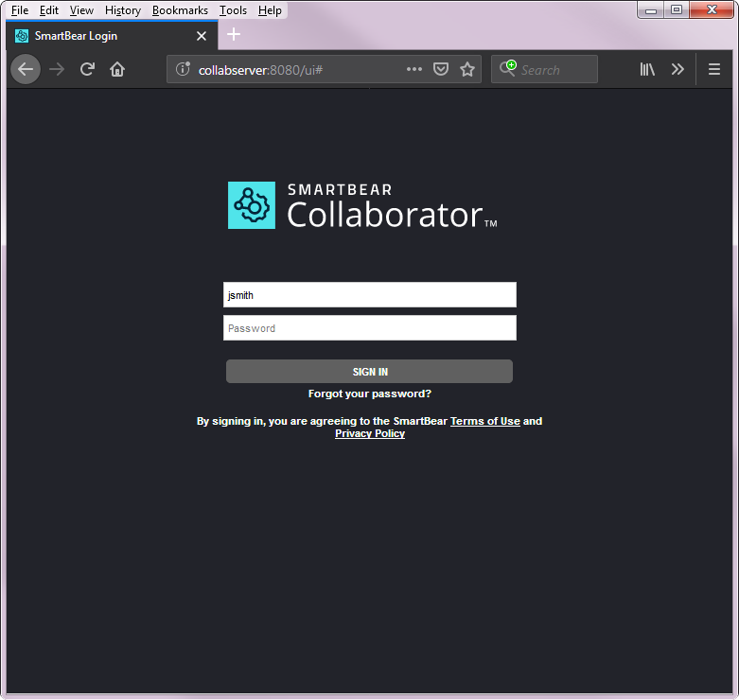Open the Terms of Use link

click(x=485, y=421)
